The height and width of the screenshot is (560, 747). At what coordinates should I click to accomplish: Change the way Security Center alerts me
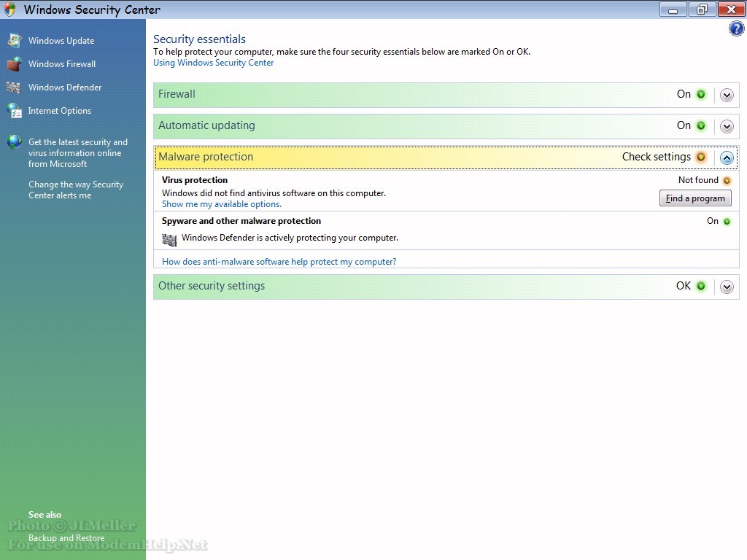coord(76,190)
